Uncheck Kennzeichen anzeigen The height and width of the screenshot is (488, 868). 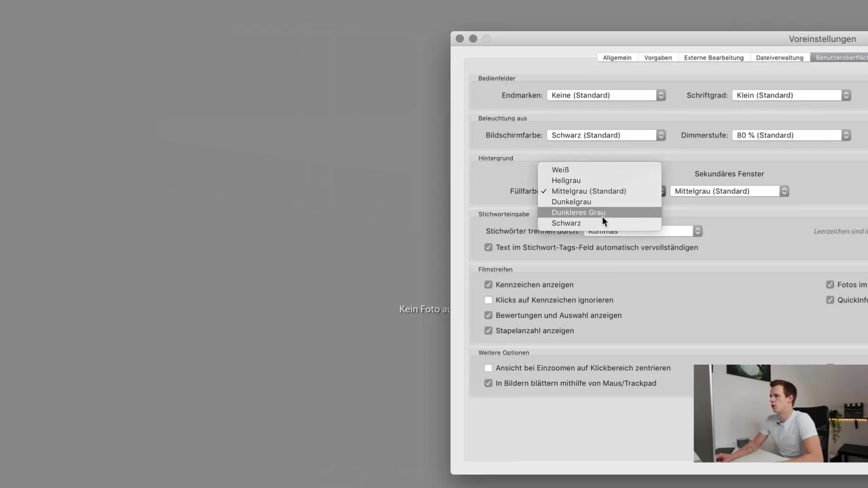tap(488, 285)
